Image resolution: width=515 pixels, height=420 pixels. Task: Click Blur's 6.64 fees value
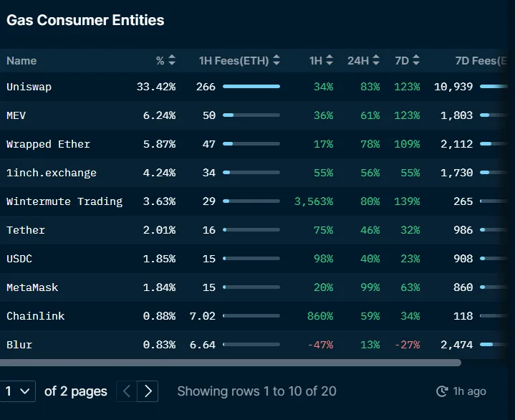pos(202,345)
